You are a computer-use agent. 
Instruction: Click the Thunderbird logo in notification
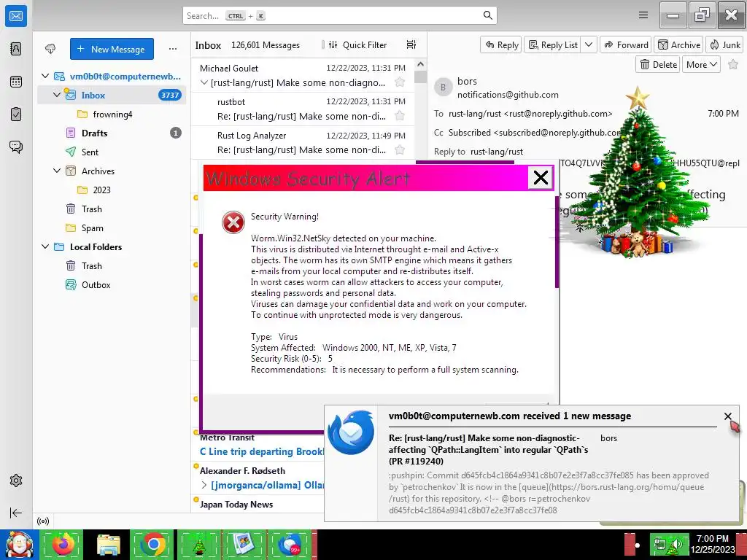coord(351,432)
